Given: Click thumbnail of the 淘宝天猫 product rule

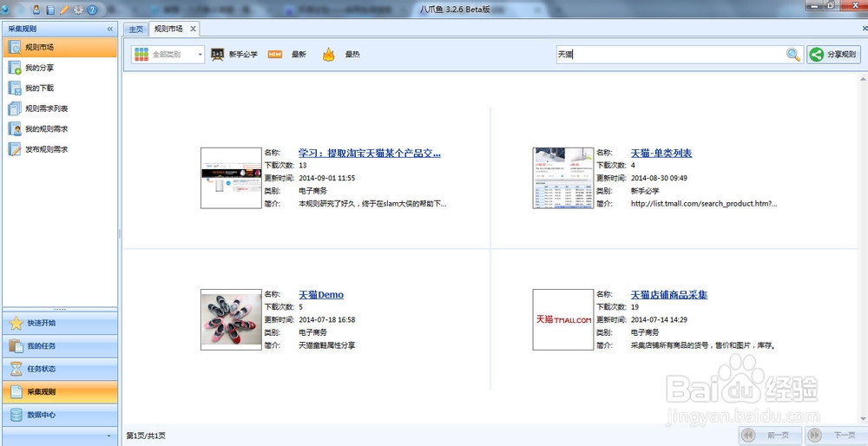Looking at the screenshot, I should (x=231, y=178).
